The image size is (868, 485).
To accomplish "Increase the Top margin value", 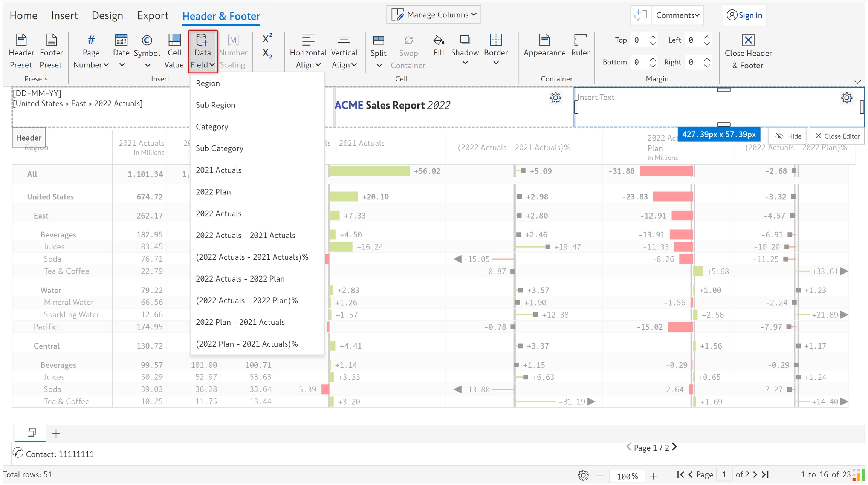I will (x=653, y=37).
